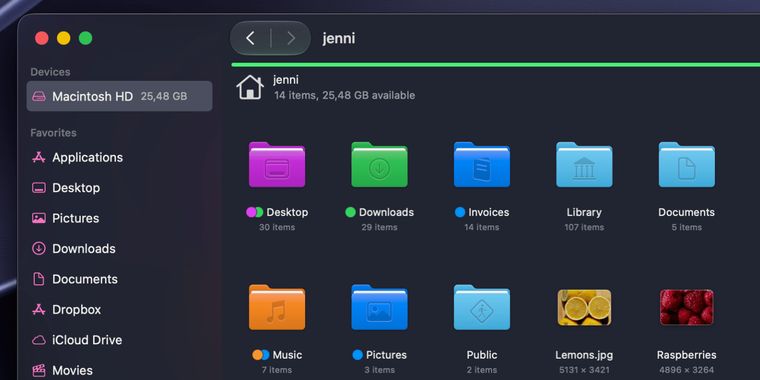Click the Documents folder name in grid
The width and height of the screenshot is (760, 380).
[x=686, y=212]
